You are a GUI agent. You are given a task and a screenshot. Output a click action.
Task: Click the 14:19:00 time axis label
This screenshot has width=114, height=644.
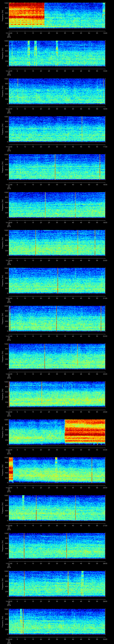point(9,260)
